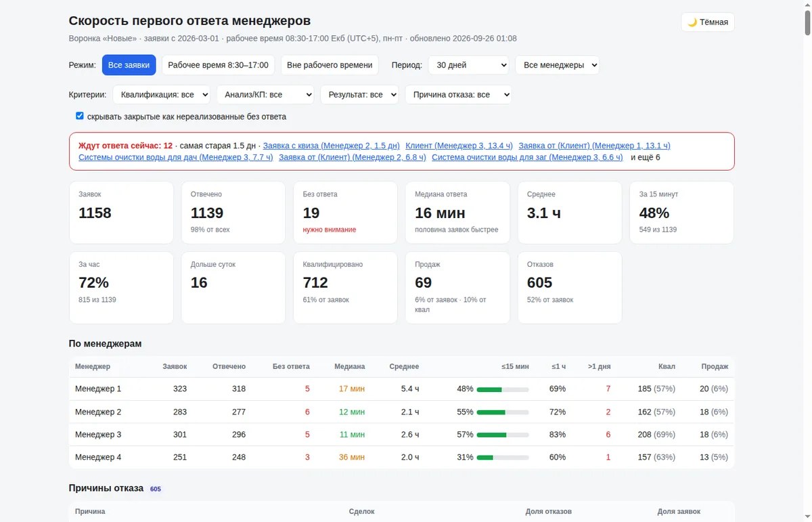Click the Продаж 69 card

click(457, 288)
